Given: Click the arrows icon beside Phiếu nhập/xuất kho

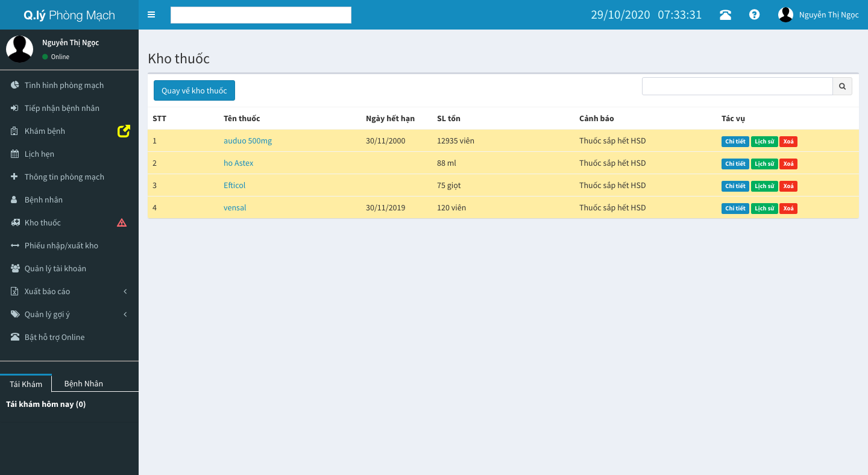Looking at the screenshot, I should pyautogui.click(x=15, y=245).
